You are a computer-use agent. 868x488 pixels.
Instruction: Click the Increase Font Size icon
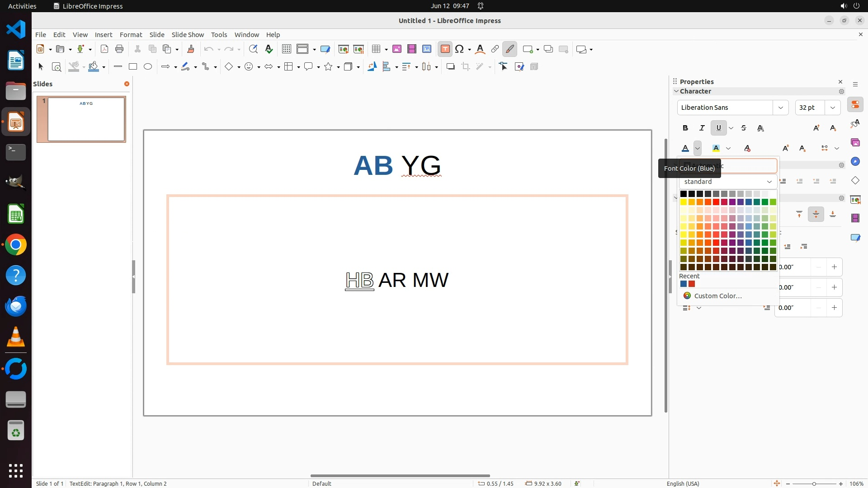click(x=816, y=128)
